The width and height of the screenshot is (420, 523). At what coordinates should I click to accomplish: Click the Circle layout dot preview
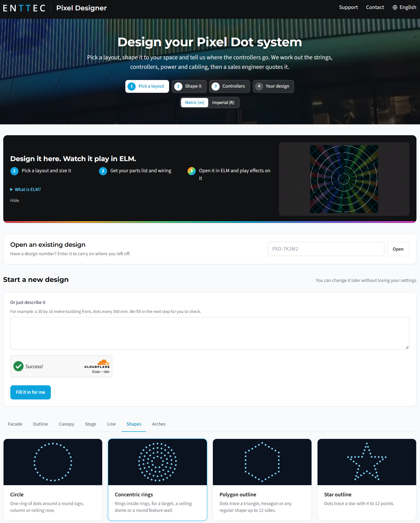tap(53, 462)
